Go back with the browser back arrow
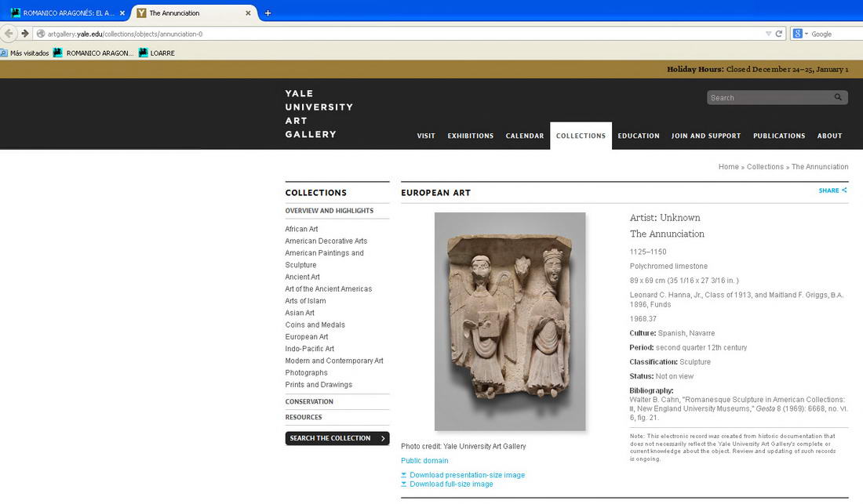863x504 pixels. pos(9,34)
